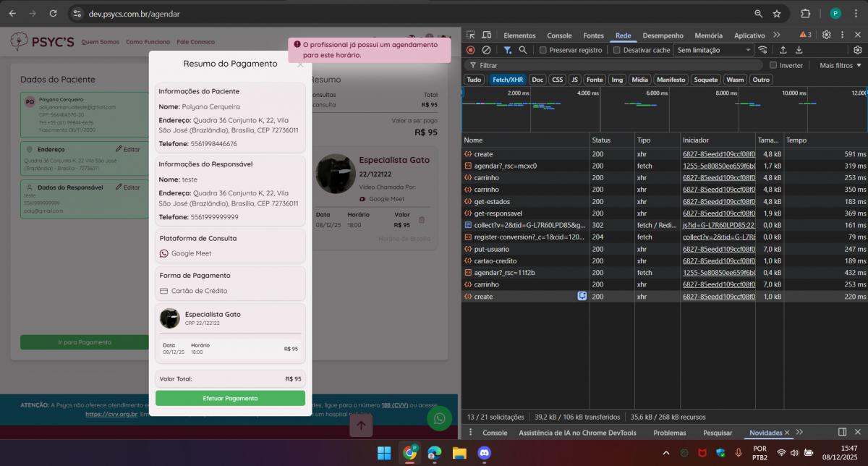Viewport: 868px width, 466px height.
Task: Switch to the Console tab
Action: [x=559, y=35]
